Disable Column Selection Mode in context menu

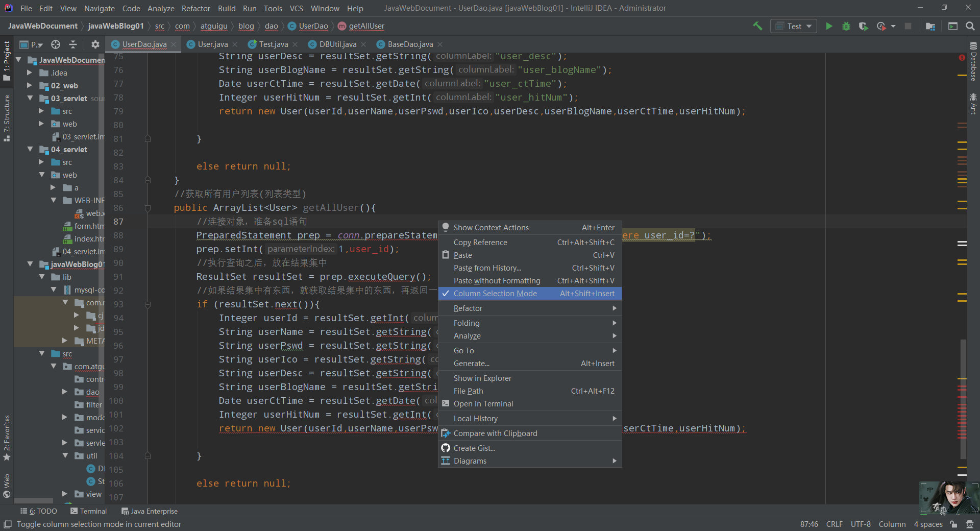tap(495, 293)
